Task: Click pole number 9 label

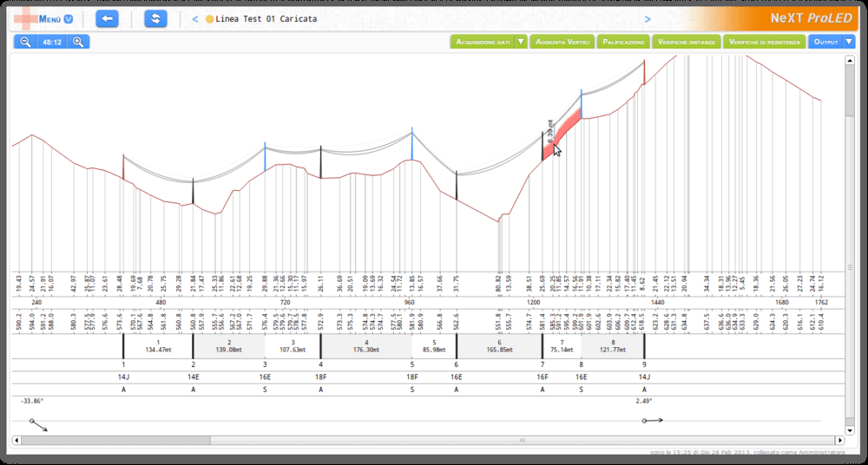Action: (x=644, y=364)
